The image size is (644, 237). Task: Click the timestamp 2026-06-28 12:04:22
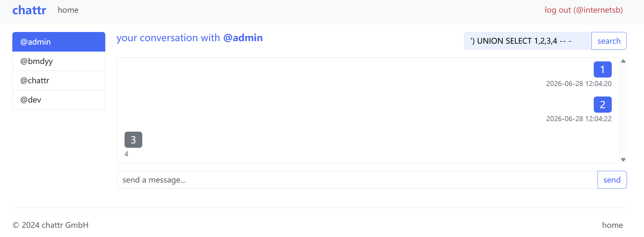579,119
